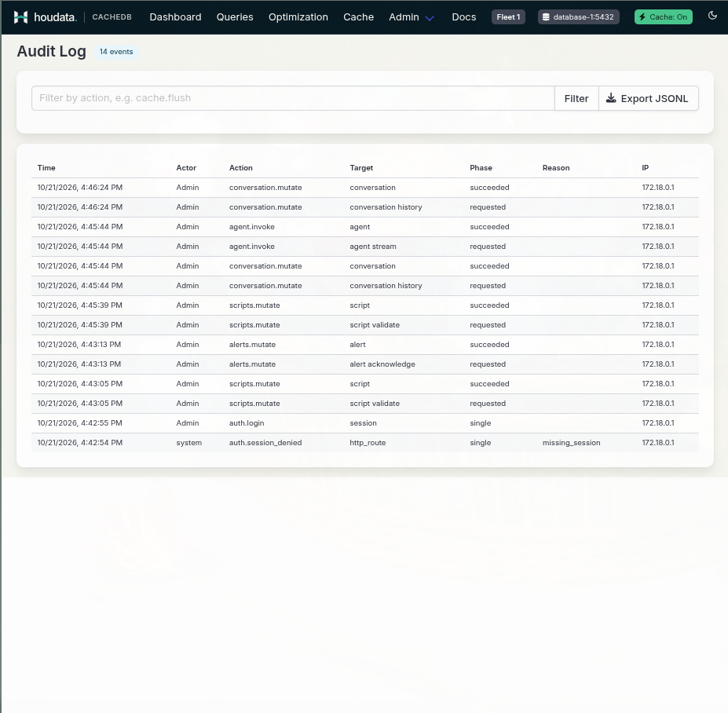Go to the Queries page
728x713 pixels.
(235, 17)
